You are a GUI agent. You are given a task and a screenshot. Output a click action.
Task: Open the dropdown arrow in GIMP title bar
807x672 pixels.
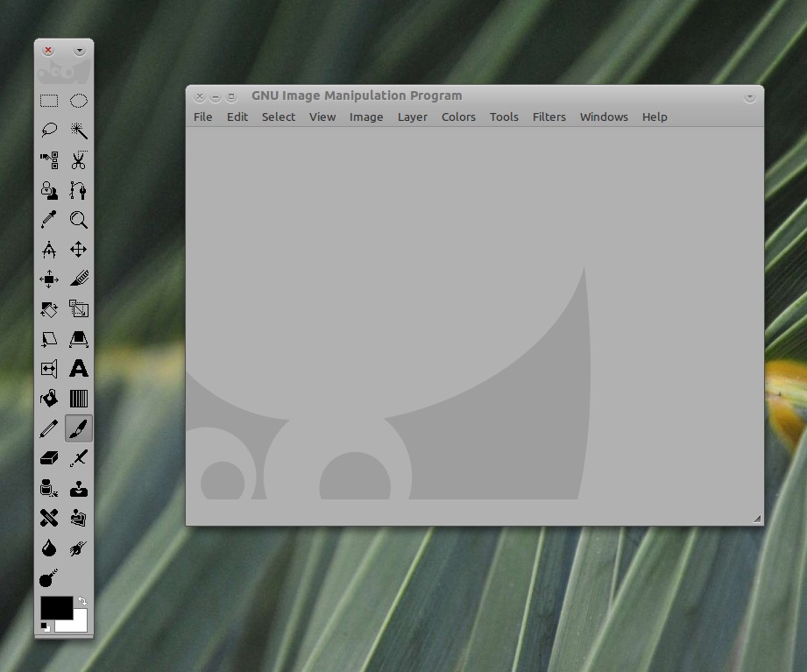[749, 96]
